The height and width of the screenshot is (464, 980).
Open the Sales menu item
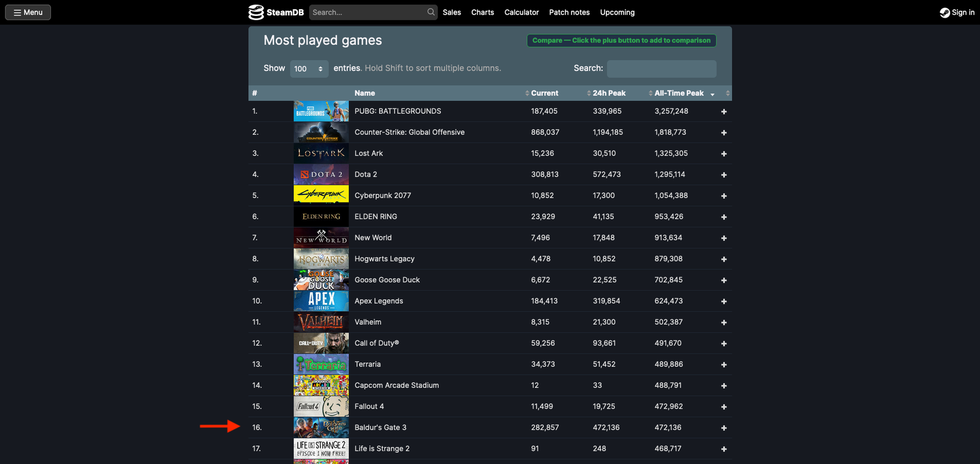[x=452, y=12]
